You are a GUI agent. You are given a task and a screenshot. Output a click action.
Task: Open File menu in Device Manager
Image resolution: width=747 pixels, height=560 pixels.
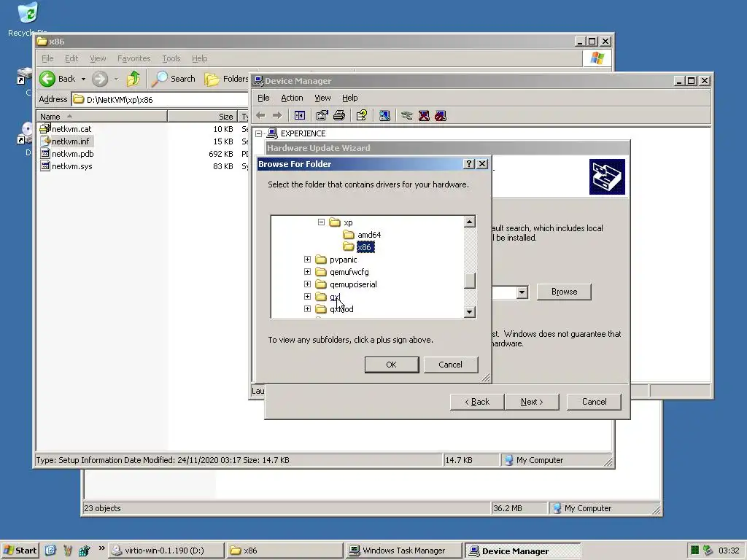[263, 98]
